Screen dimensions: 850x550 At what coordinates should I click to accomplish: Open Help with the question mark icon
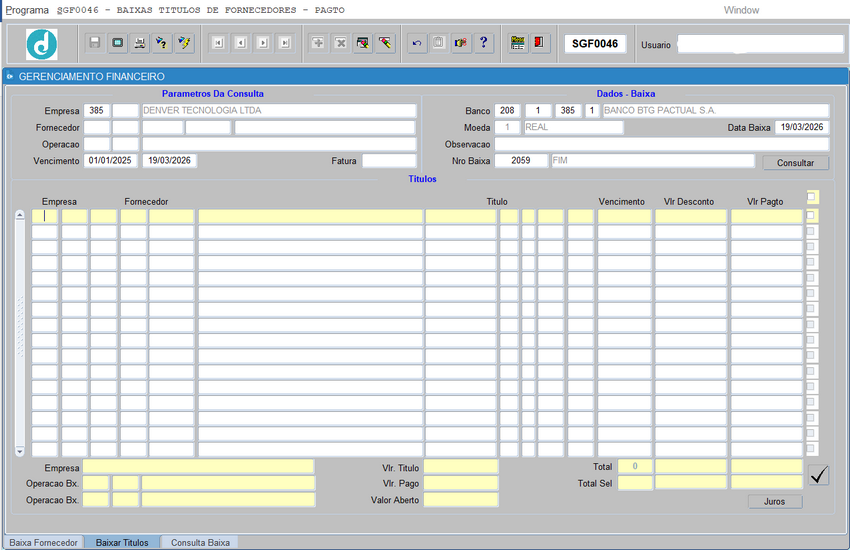[x=484, y=43]
